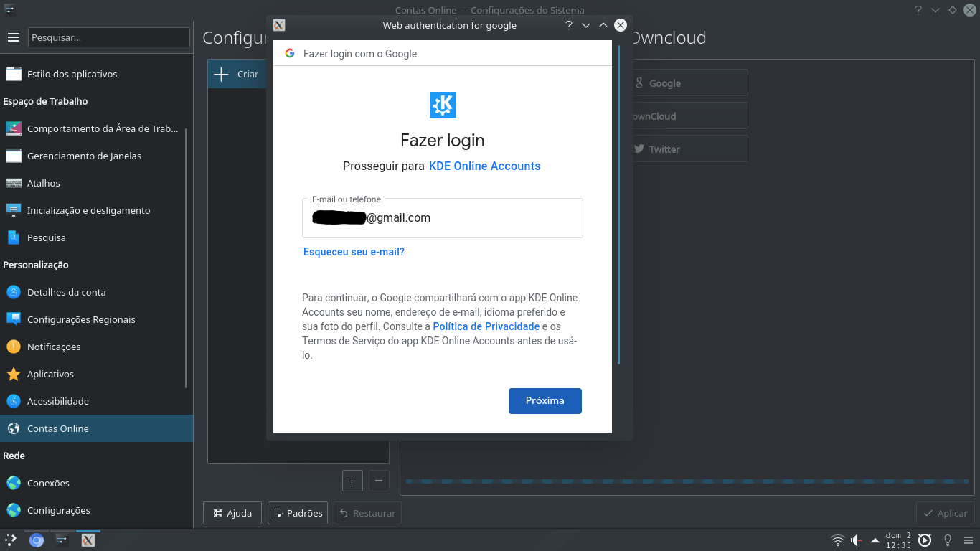
Task: Open the Notificações icon
Action: (14, 347)
